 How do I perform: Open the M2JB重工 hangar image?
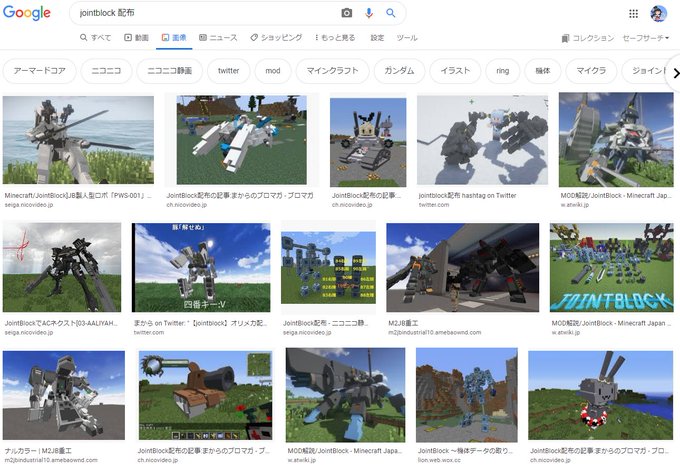pos(463,268)
